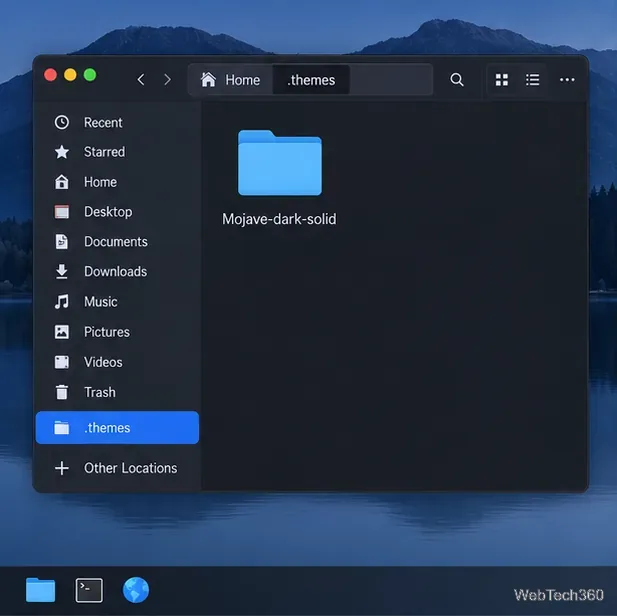Select the .themes sidebar label
This screenshot has height=616, width=617.
pyautogui.click(x=107, y=428)
